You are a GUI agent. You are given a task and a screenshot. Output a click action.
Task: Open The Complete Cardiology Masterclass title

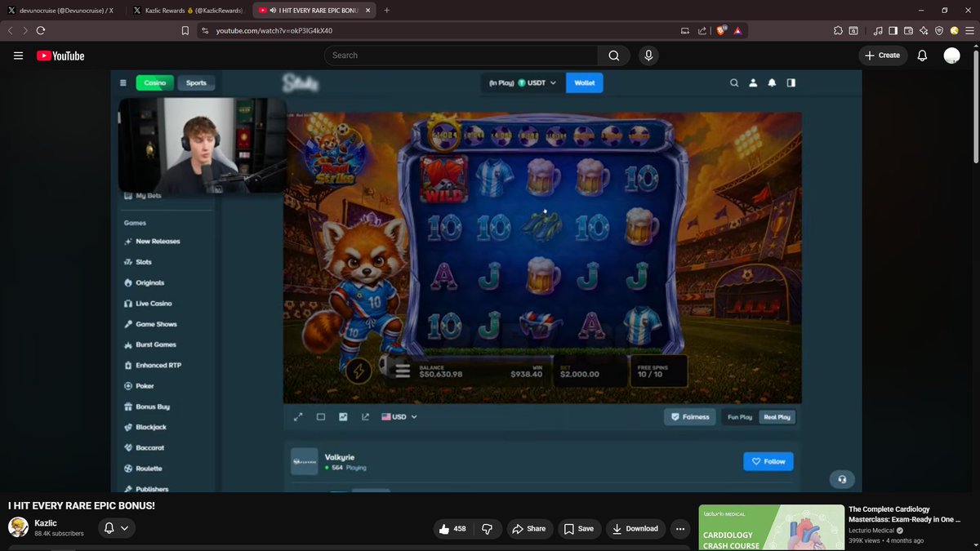pos(905,514)
